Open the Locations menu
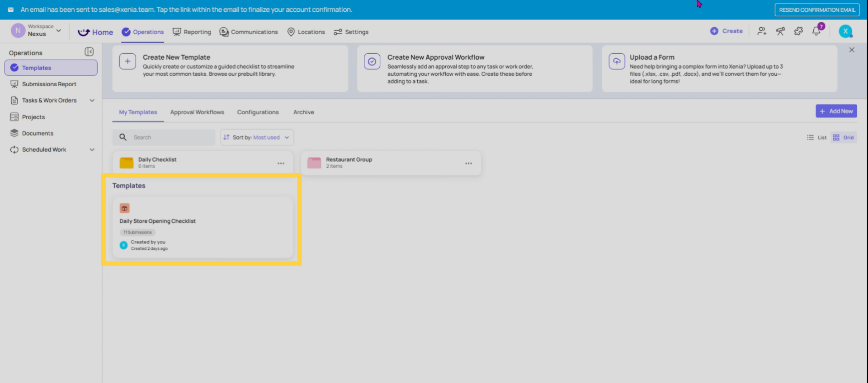Viewport: 868px width, 383px height. coord(306,32)
